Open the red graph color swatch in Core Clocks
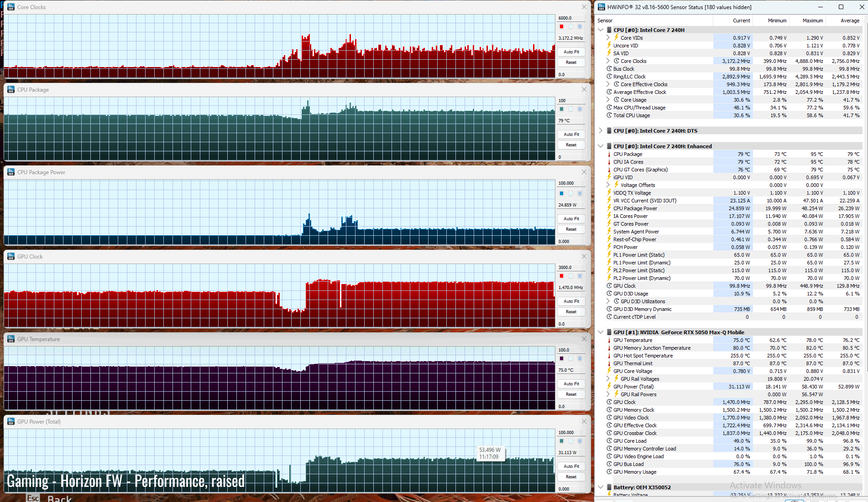This screenshot has height=502, width=868. click(561, 26)
